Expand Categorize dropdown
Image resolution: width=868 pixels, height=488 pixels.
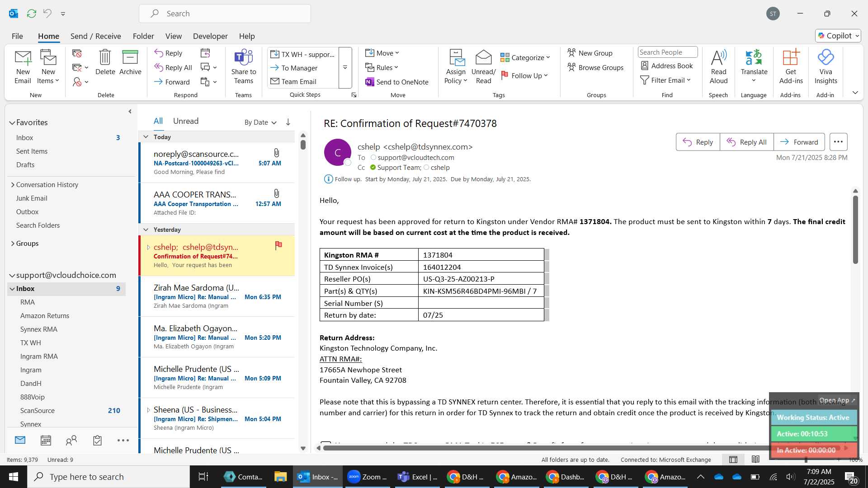[x=525, y=57]
